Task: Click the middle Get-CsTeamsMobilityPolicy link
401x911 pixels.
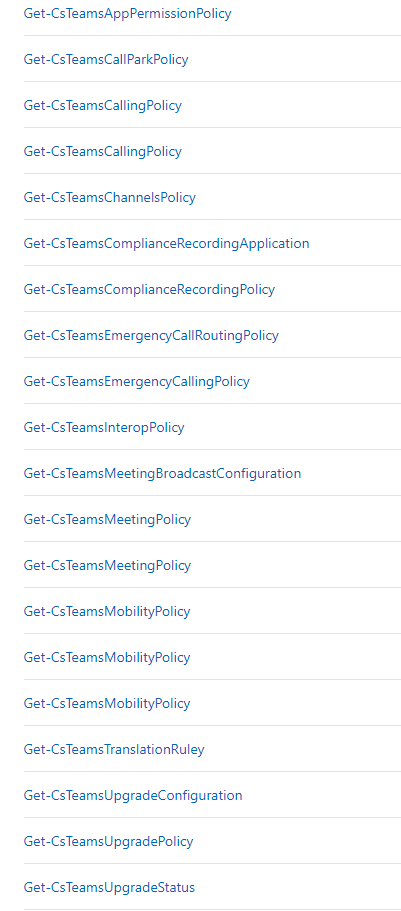Action: click(107, 657)
